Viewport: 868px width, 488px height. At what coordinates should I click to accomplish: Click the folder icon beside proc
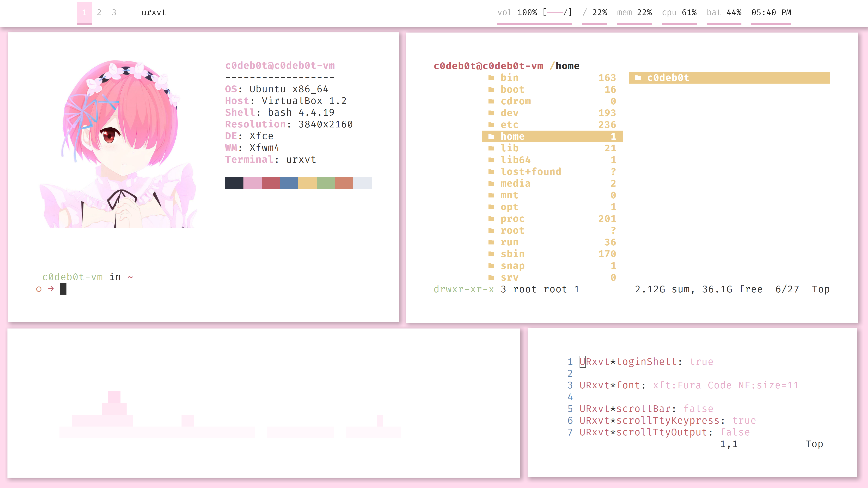coord(491,219)
